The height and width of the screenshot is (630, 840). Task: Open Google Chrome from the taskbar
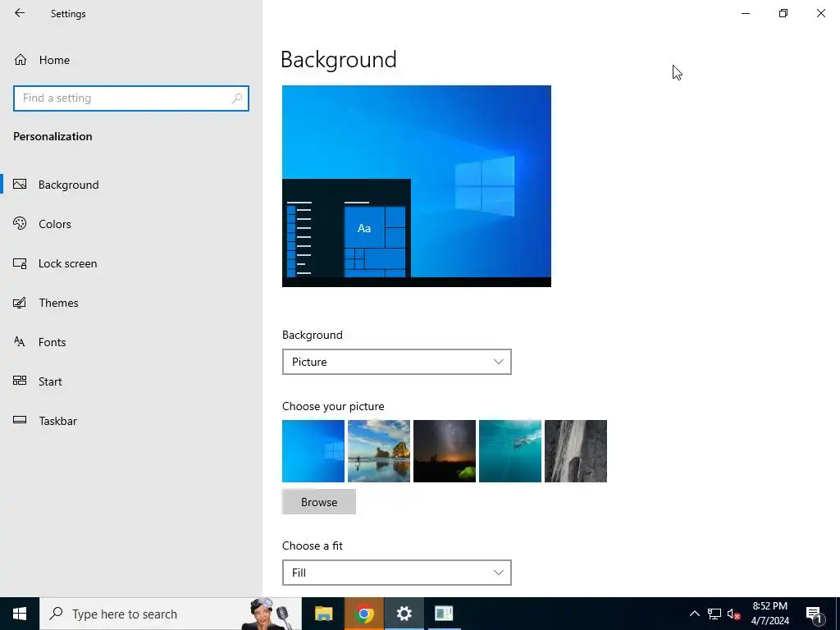[363, 614]
